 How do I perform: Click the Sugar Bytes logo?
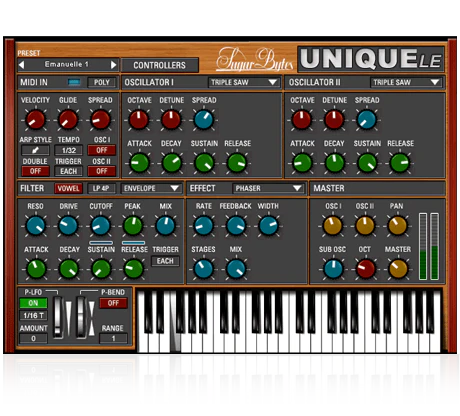tap(255, 60)
